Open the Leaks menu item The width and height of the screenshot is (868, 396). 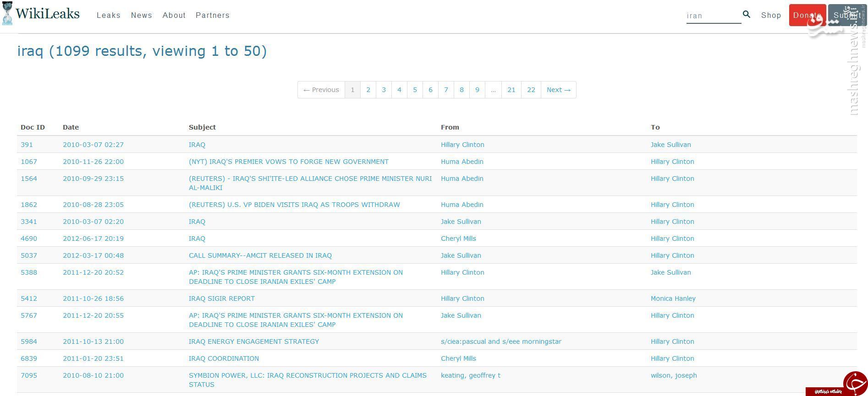click(109, 15)
